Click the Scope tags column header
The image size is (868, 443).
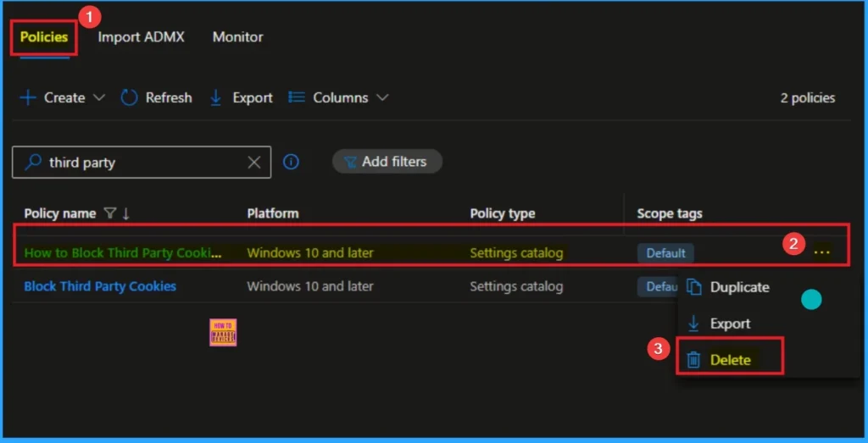point(670,213)
